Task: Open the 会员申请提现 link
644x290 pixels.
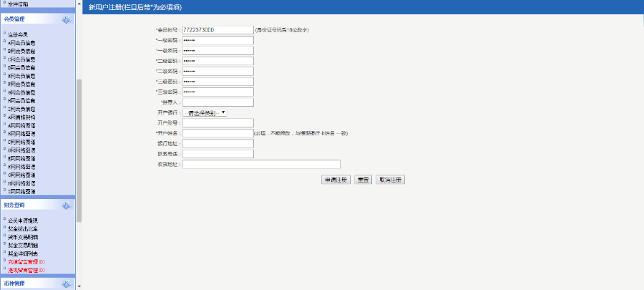Action: tap(23, 221)
